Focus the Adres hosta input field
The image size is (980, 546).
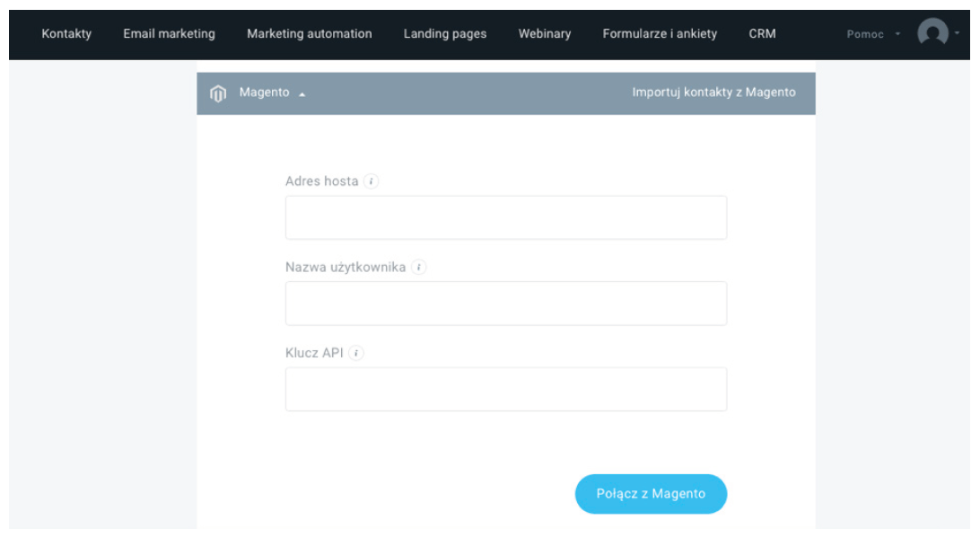(x=506, y=217)
